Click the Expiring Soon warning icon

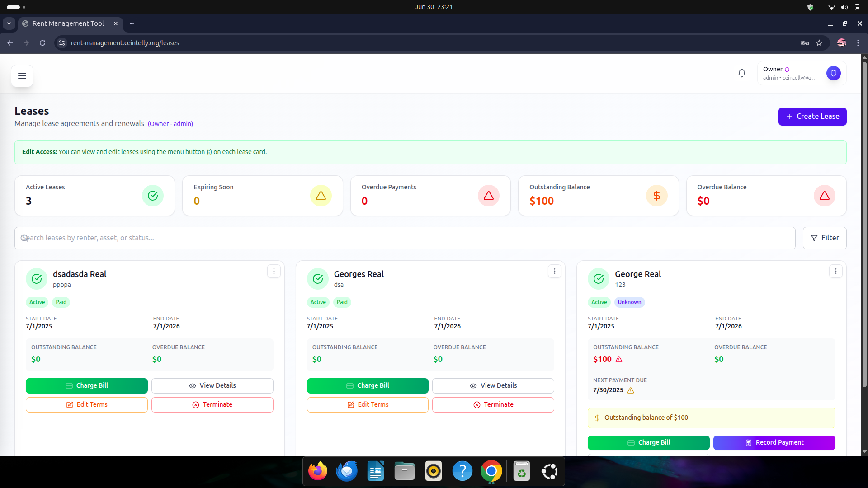[321, 196]
